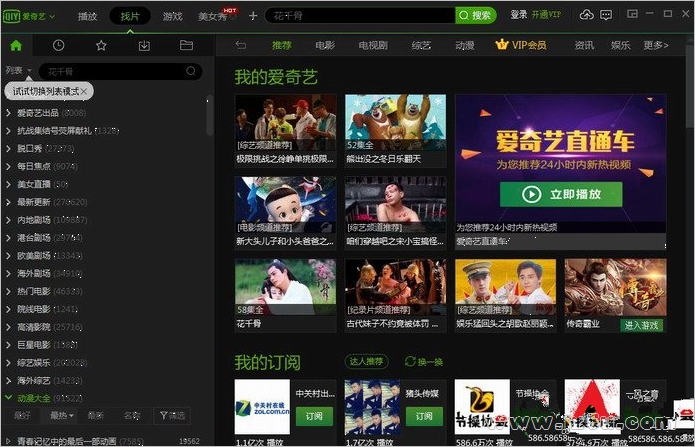Select the 推荐 channel
This screenshot has height=447, width=695.
pyautogui.click(x=281, y=45)
